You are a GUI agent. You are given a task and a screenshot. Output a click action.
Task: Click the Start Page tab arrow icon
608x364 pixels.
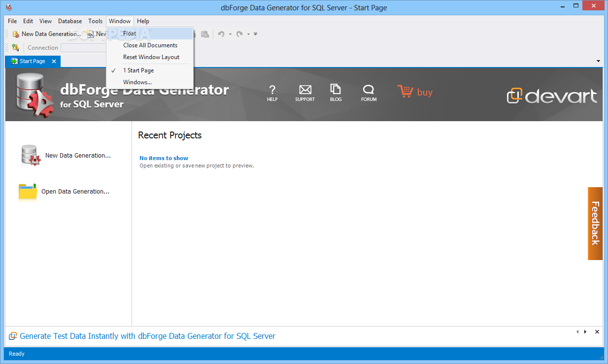(x=14, y=61)
